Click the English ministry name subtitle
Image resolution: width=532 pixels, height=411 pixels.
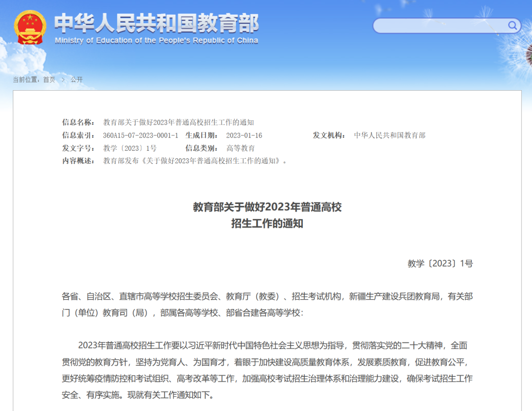point(157,41)
